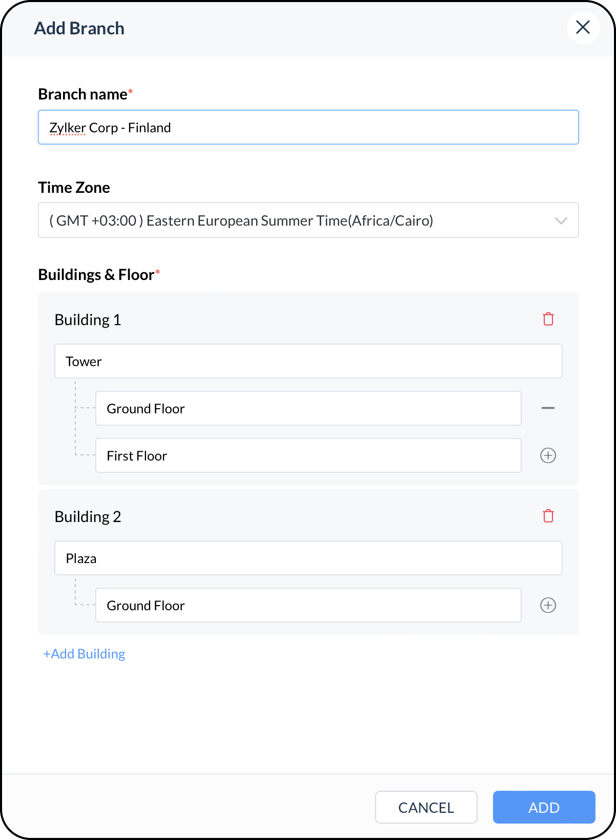The image size is (616, 840).
Task: Click the Plaza building name field
Action: (x=309, y=558)
